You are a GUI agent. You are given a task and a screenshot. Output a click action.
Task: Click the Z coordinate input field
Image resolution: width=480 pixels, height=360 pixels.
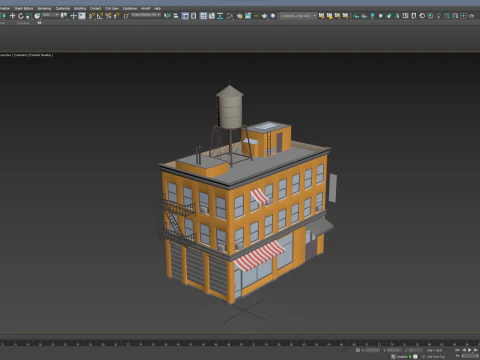click(415, 350)
